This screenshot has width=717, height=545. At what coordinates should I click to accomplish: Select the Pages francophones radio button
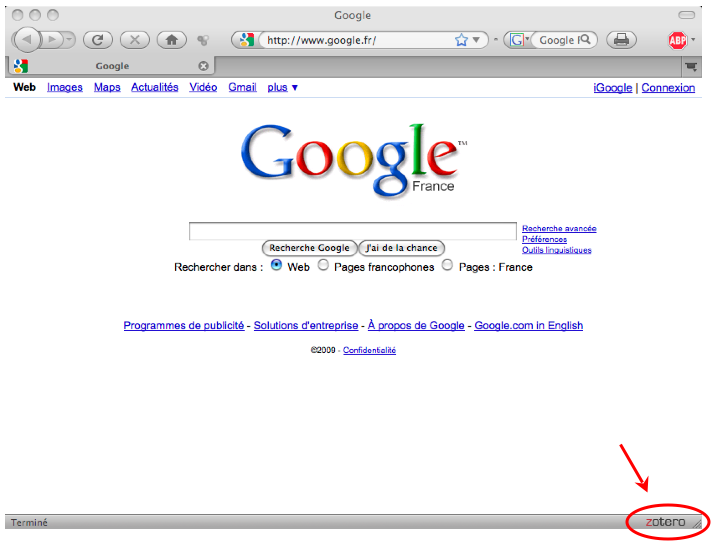coord(323,265)
